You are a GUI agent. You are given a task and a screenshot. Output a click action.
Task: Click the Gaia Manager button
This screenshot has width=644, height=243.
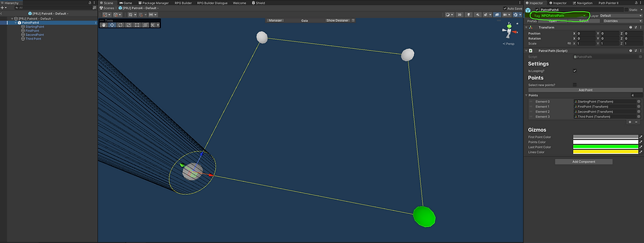pos(275,21)
